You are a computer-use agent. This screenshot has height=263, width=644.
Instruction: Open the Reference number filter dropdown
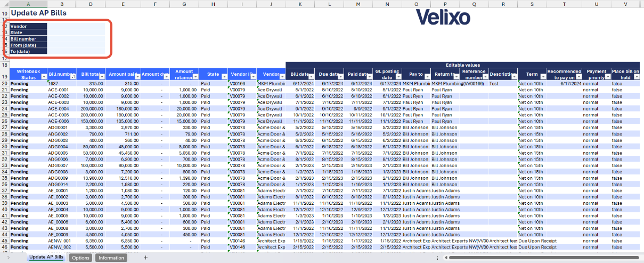point(485,77)
